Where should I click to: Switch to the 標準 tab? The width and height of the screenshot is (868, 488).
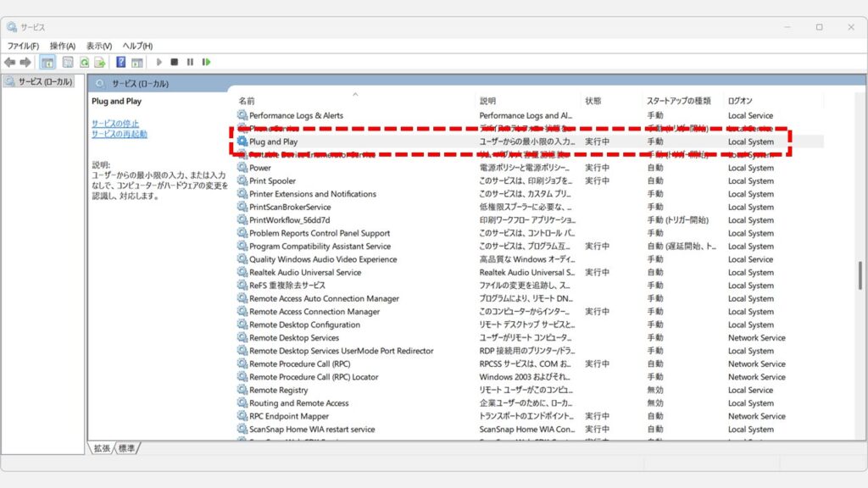coord(127,447)
